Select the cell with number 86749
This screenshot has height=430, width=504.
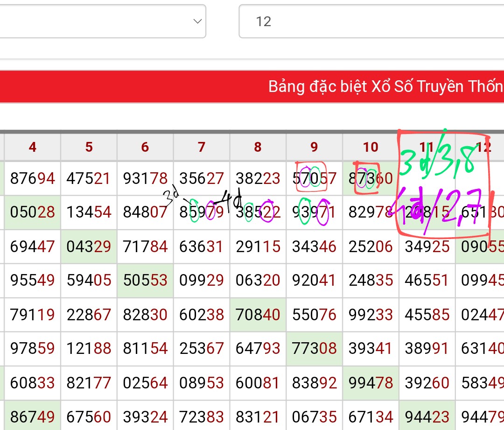pos(32,416)
